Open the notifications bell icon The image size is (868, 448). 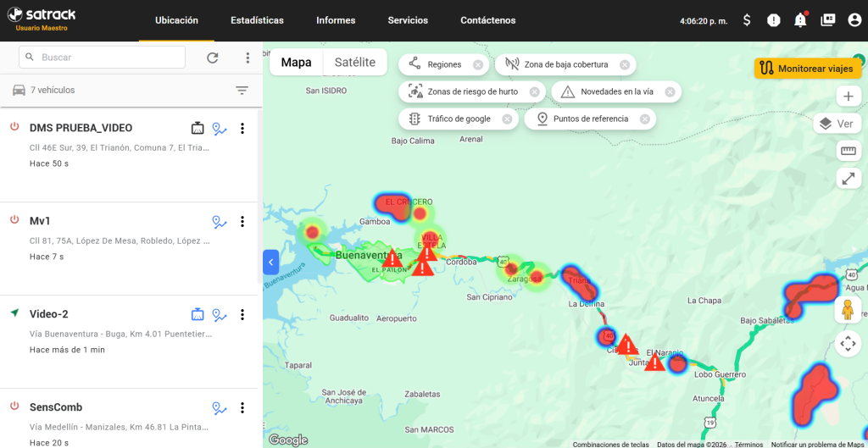click(x=800, y=20)
